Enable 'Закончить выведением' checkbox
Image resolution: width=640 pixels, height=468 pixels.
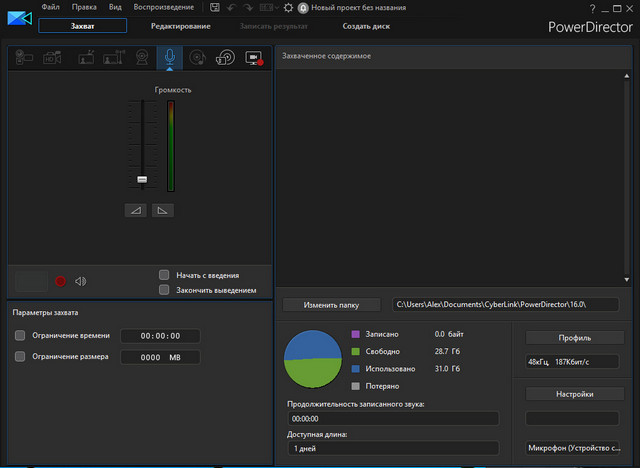point(164,290)
